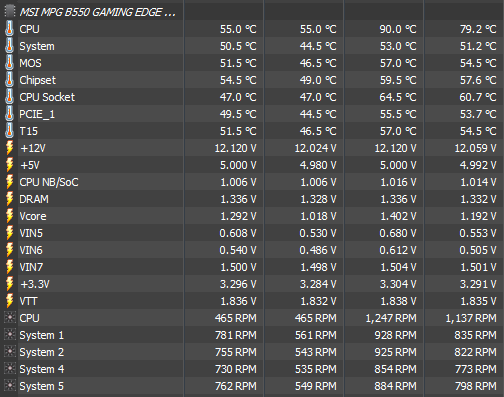The image size is (504, 397).
Task: Click the +3.3V average value 3.291 V
Action: [478, 284]
